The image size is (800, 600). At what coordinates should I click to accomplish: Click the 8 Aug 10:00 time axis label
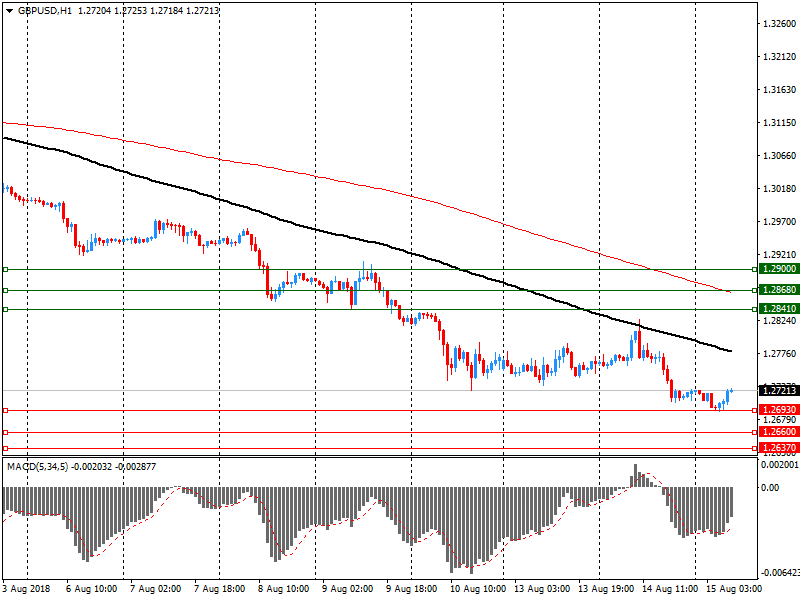(283, 589)
